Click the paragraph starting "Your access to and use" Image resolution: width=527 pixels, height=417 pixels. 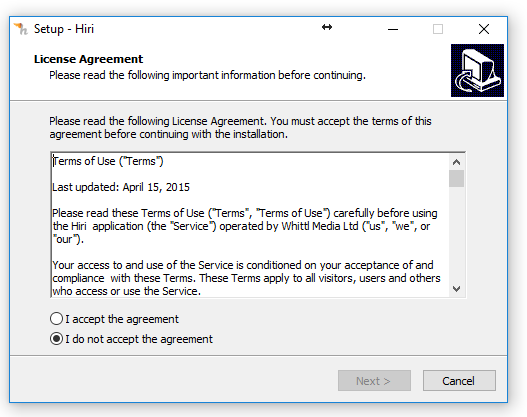point(246,278)
